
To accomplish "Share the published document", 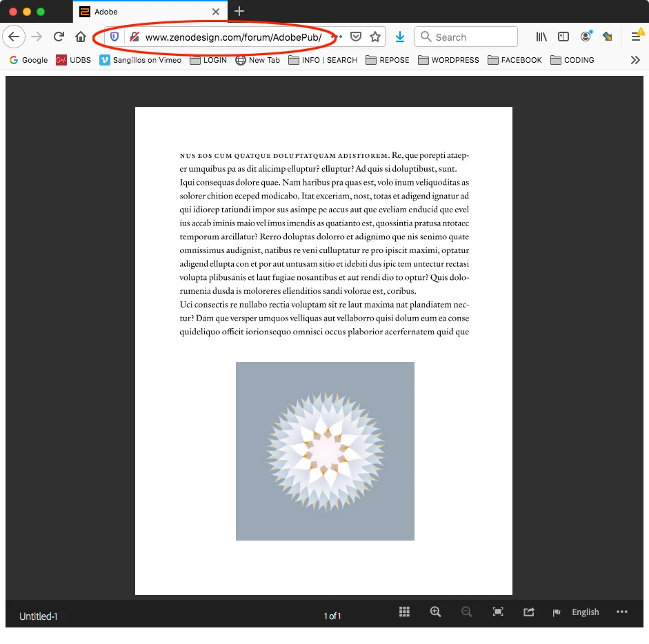I will (529, 612).
